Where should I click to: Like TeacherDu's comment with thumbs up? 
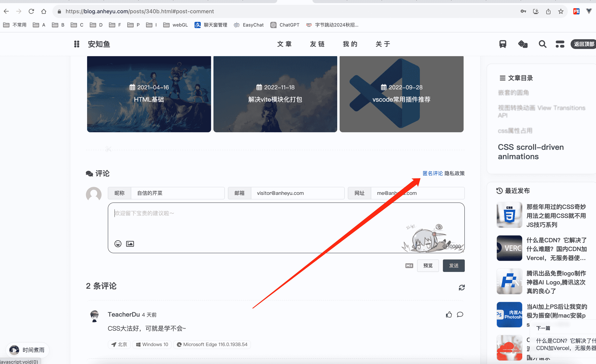(449, 314)
